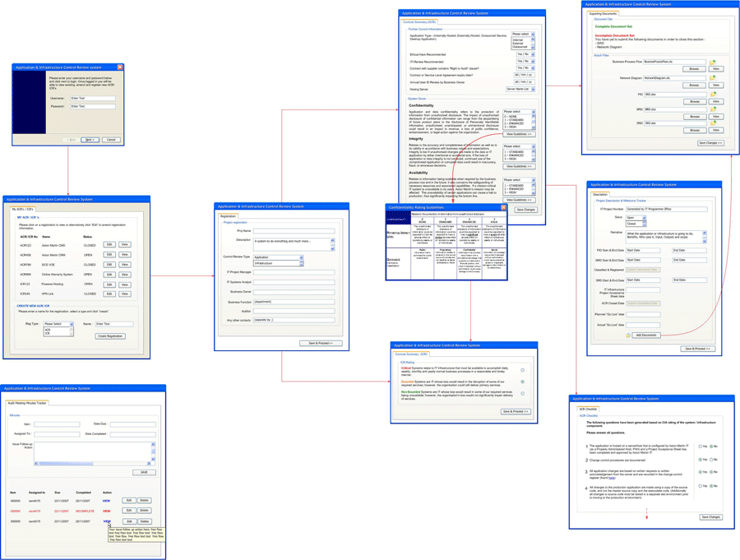Click the Username text field
The image size is (740, 560).
click(x=92, y=98)
